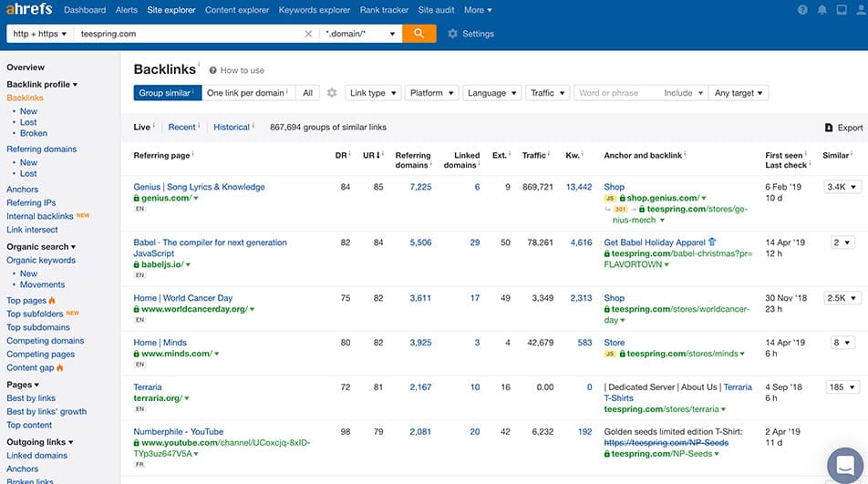Viewport: 868px width, 484px height.
Task: Open Broken backlinks in sidebar
Action: tap(34, 133)
